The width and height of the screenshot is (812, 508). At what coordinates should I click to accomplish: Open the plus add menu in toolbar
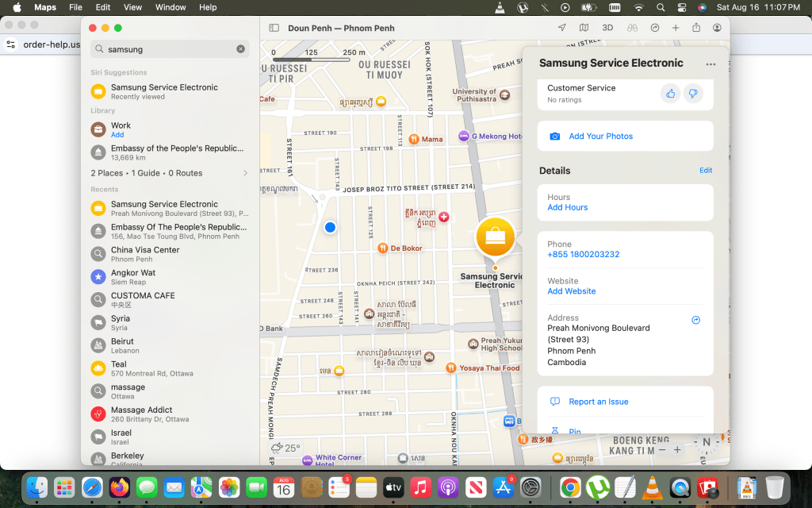pyautogui.click(x=676, y=28)
